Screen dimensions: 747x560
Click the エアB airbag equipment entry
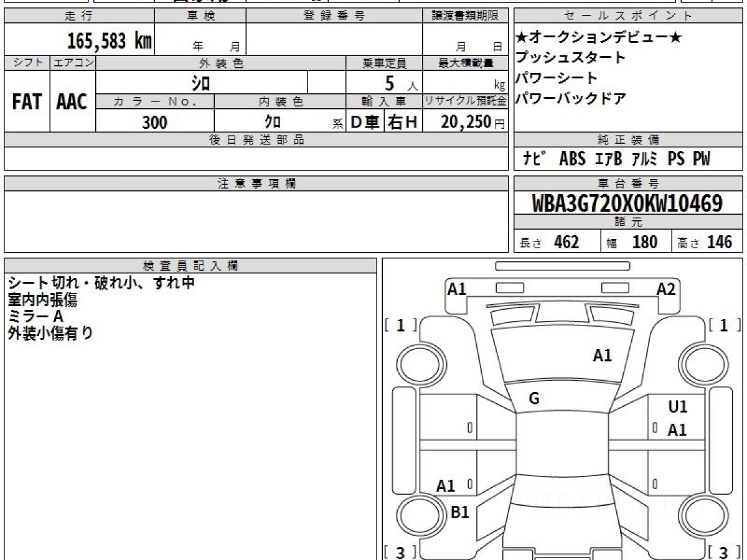(x=609, y=159)
